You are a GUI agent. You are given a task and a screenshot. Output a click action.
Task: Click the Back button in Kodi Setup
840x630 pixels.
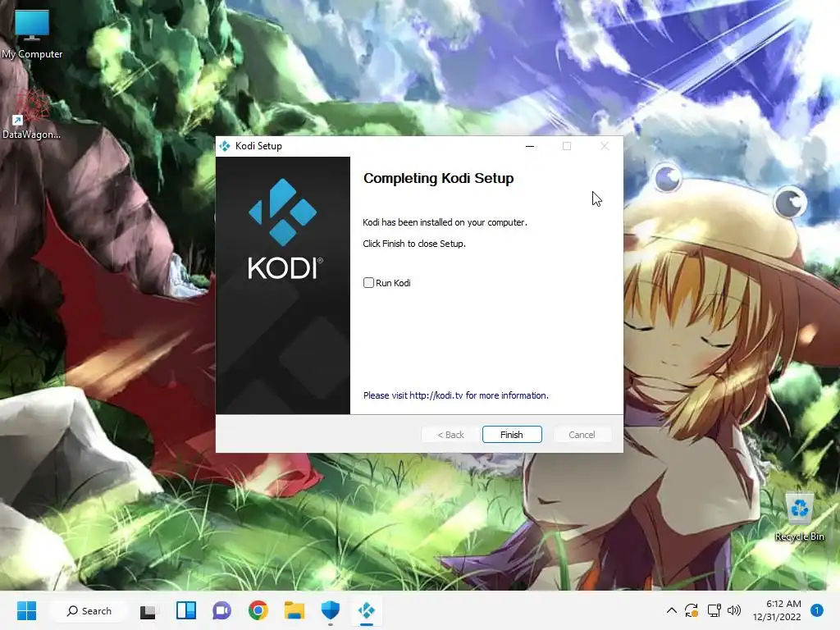tap(450, 435)
